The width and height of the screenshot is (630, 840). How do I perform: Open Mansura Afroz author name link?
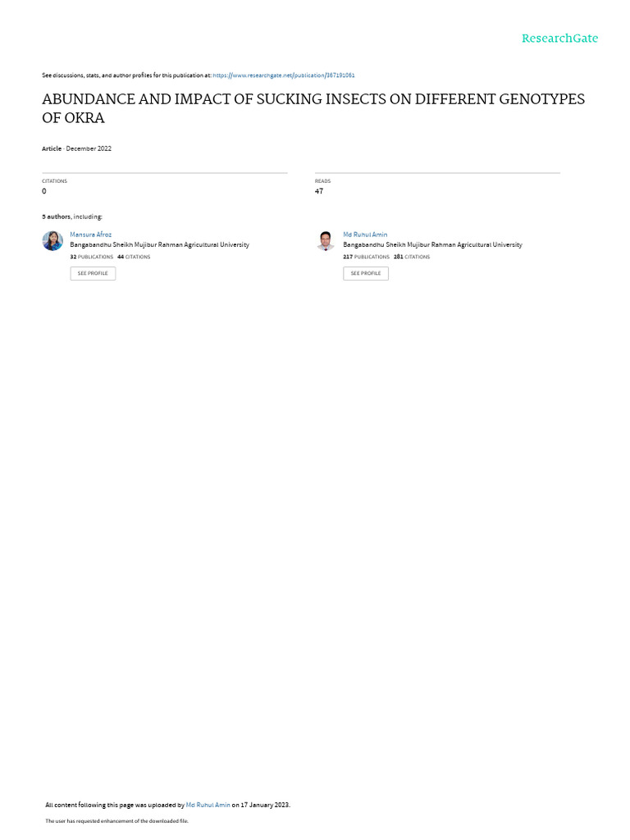click(90, 235)
